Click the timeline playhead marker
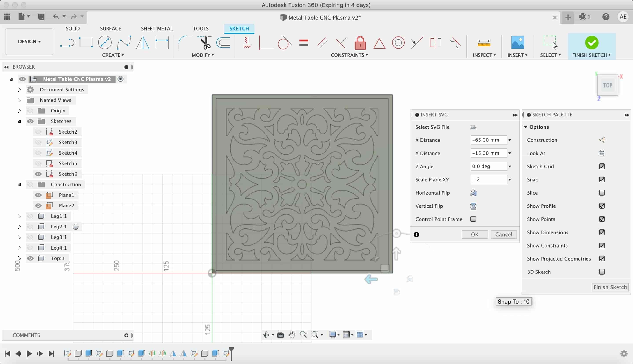 pyautogui.click(x=231, y=353)
